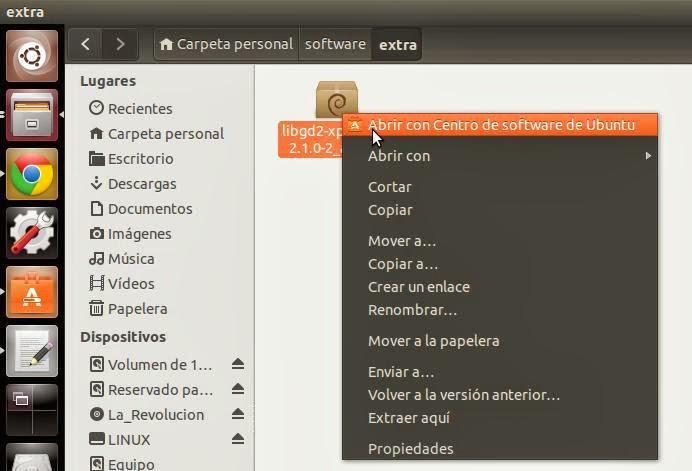Go back with the left arrow button

coord(86,44)
